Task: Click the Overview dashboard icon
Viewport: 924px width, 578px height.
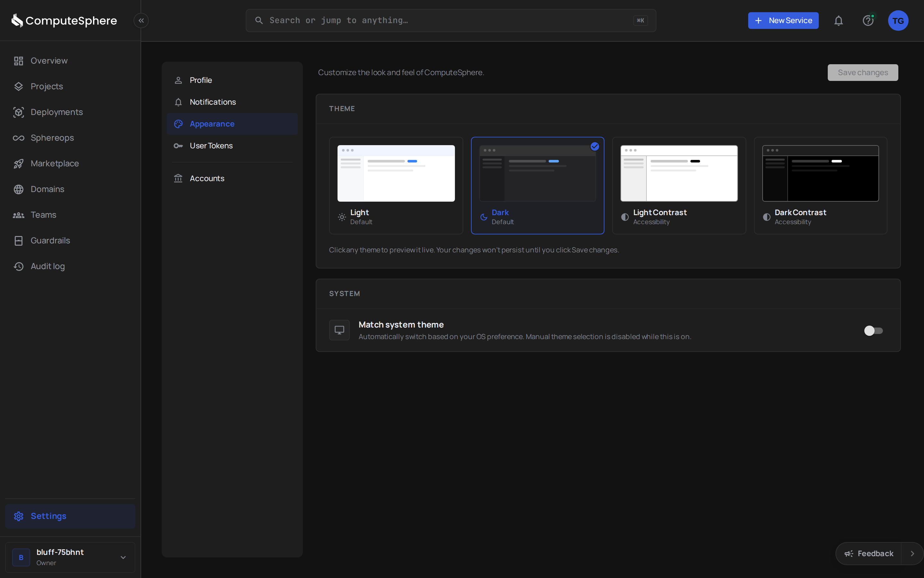Action: point(18,61)
